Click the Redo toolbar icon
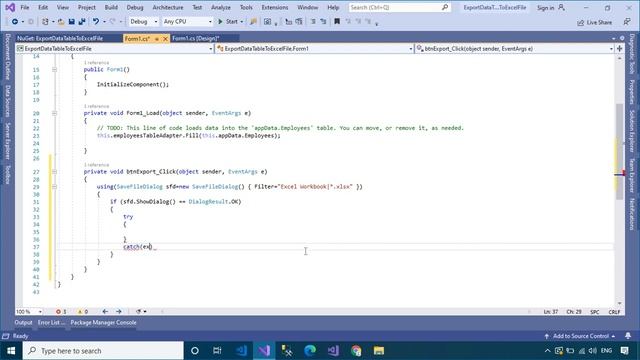 click(113, 22)
